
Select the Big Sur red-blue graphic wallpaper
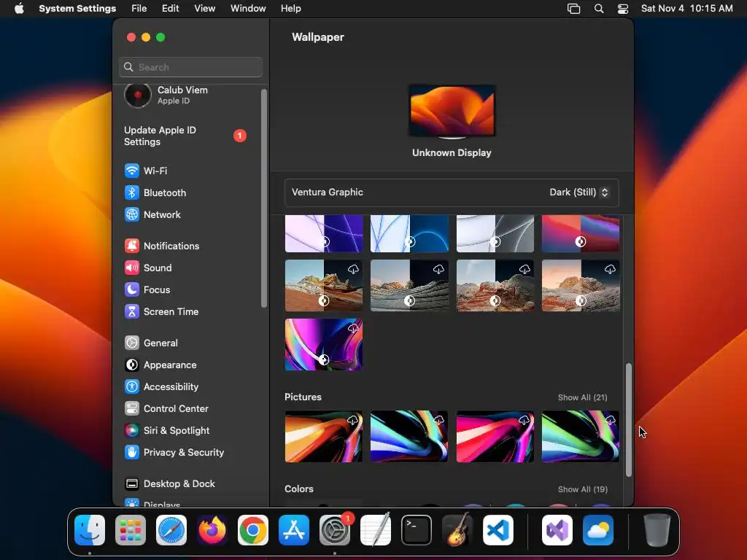pyautogui.click(x=581, y=233)
